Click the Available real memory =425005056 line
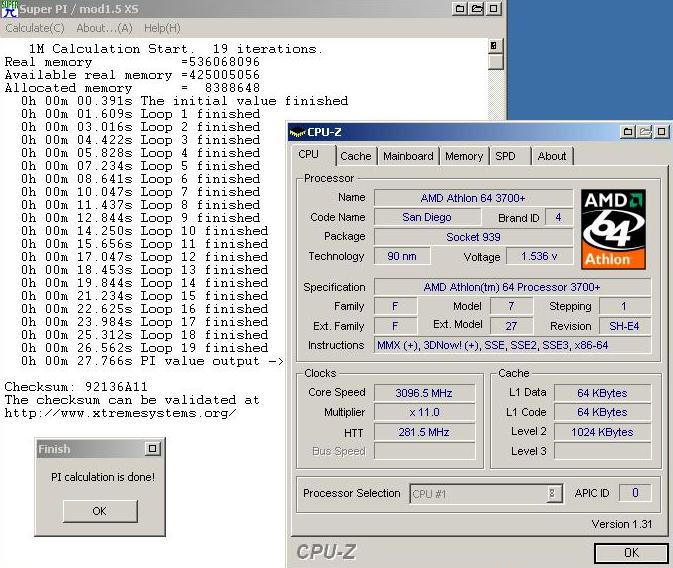Viewport: 673px width, 568px height. pos(132,75)
